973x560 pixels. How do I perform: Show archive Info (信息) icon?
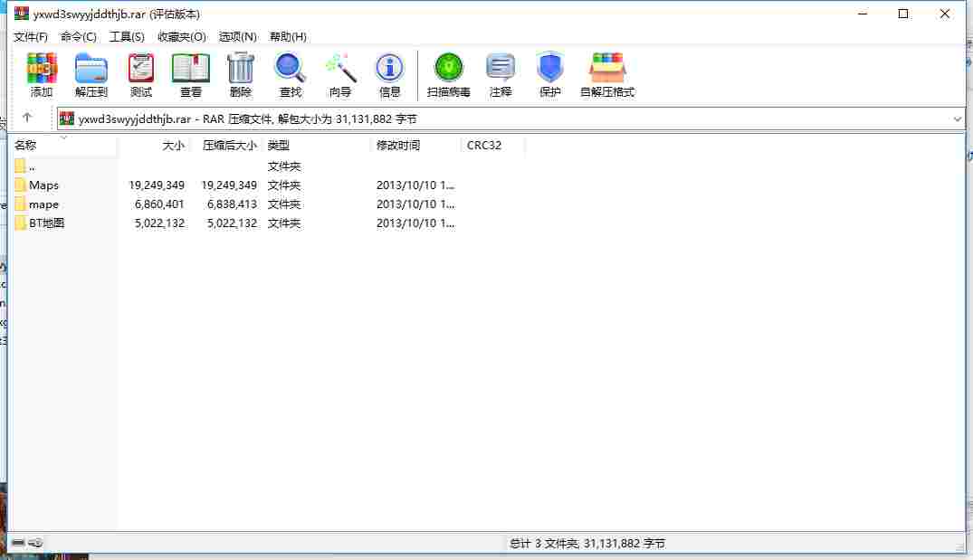pyautogui.click(x=390, y=68)
